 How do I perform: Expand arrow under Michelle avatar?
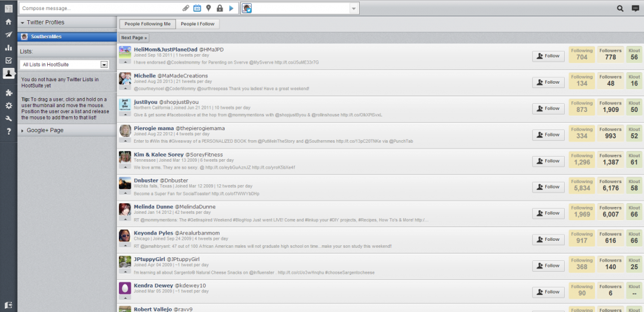click(125, 87)
